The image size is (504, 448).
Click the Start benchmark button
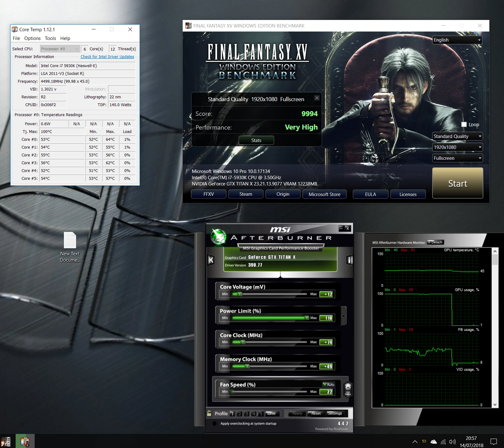pyautogui.click(x=458, y=183)
